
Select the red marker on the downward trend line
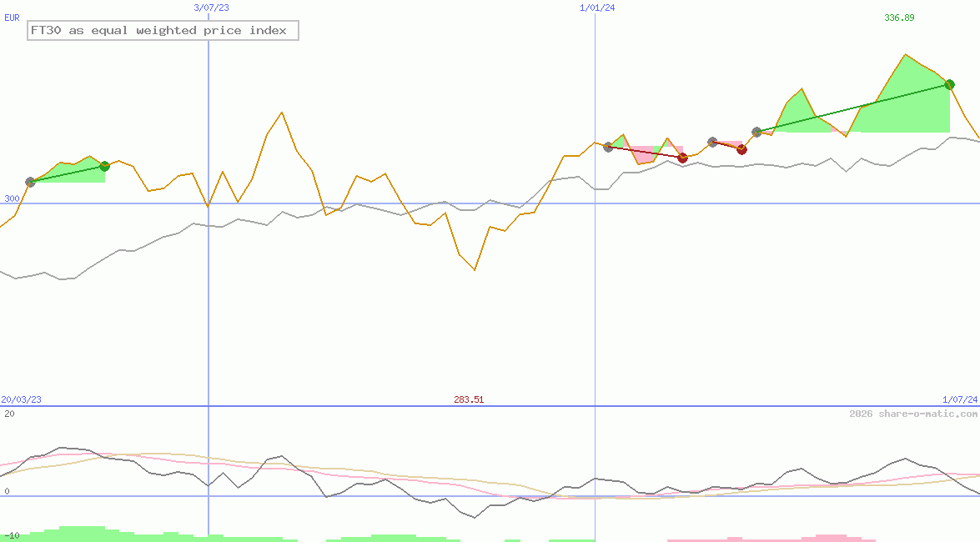[682, 157]
